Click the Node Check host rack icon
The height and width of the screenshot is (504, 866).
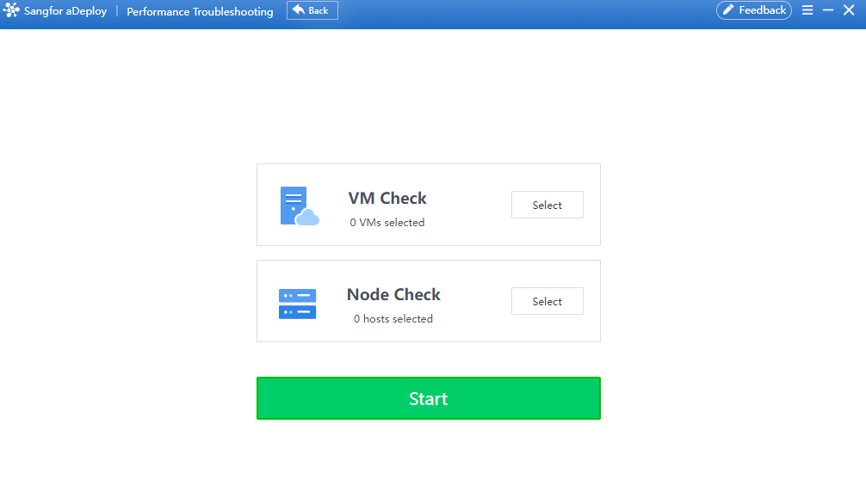coord(297,304)
